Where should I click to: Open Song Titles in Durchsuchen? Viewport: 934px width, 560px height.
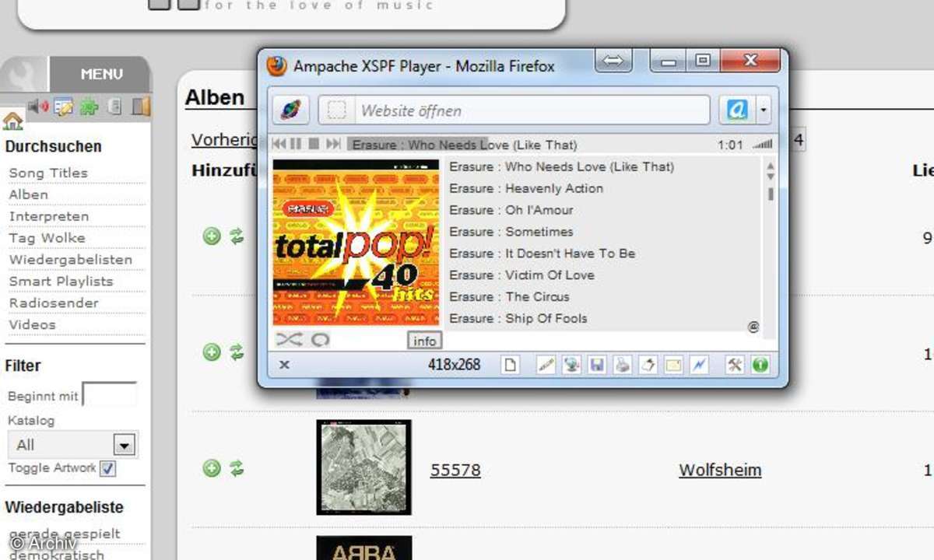point(48,173)
